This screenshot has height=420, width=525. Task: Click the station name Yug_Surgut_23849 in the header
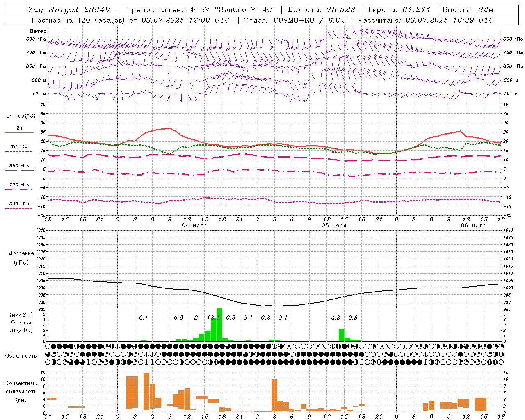(69, 10)
